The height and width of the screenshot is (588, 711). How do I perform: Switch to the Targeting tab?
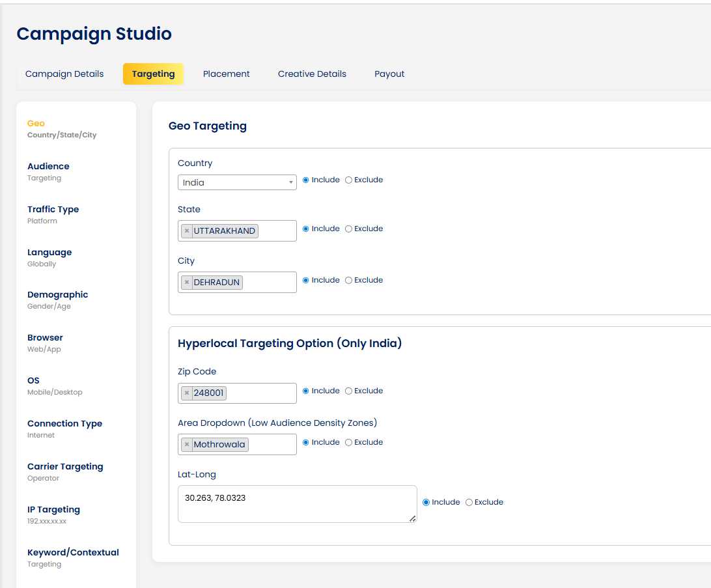(153, 74)
